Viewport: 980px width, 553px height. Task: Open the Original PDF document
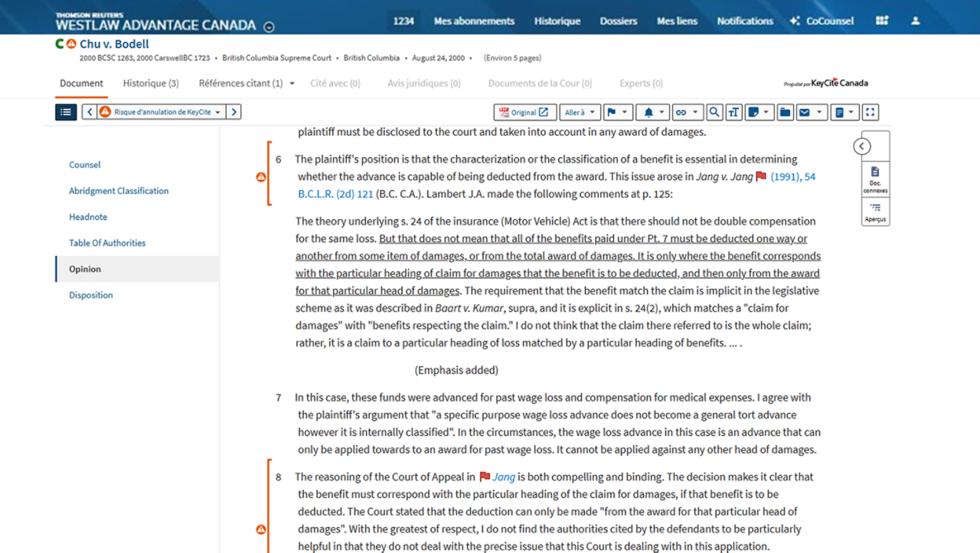tap(524, 113)
